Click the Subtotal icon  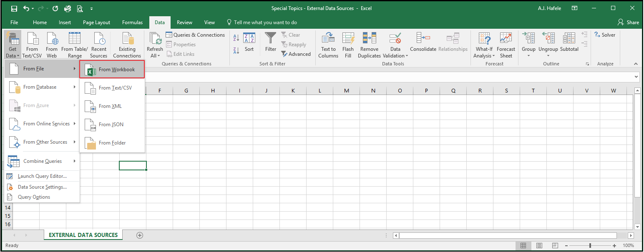point(569,42)
